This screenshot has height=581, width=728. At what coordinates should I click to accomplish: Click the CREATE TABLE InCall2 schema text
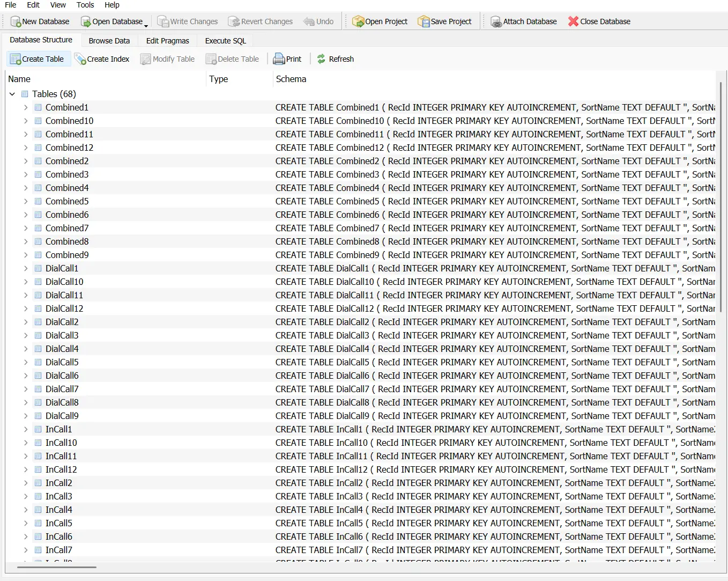[x=495, y=483]
